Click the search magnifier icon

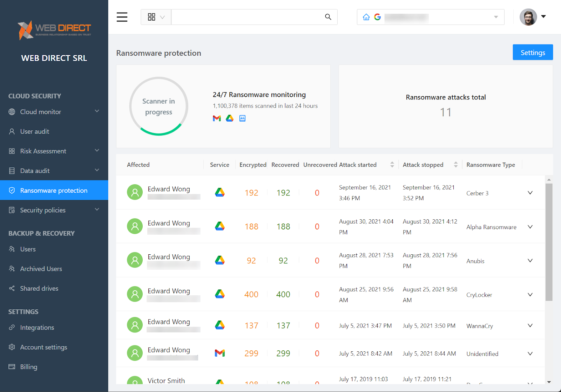coord(328,17)
